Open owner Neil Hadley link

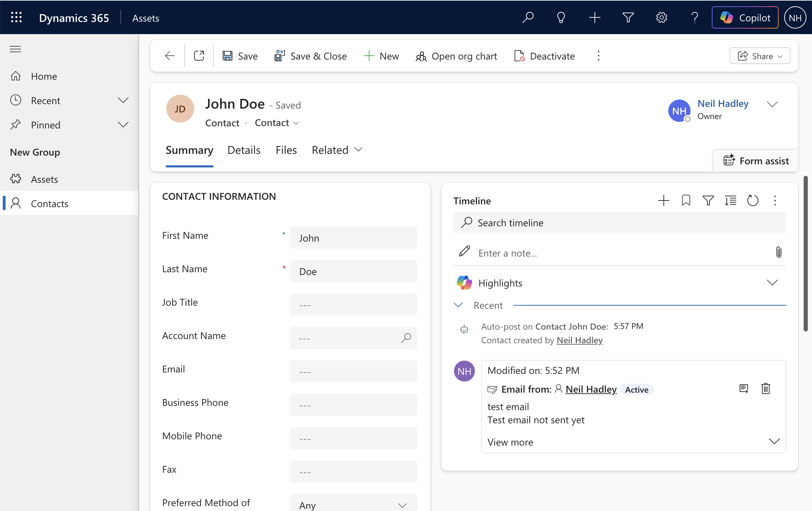[723, 103]
